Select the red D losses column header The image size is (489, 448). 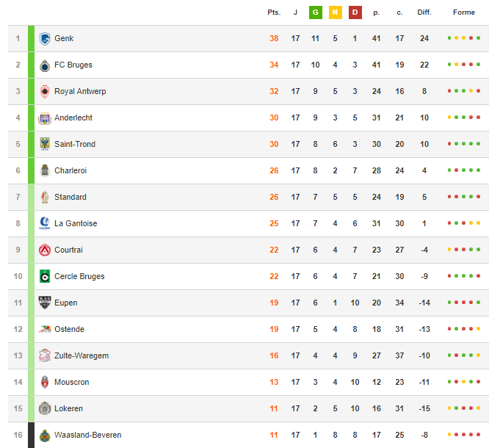(x=355, y=12)
